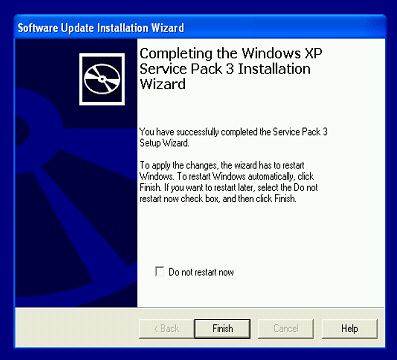
Task: Click the Software Update Installation Wizard title bar
Action: [x=200, y=27]
